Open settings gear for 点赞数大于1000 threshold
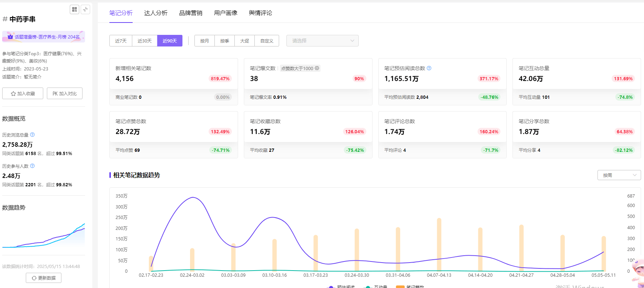 317,68
